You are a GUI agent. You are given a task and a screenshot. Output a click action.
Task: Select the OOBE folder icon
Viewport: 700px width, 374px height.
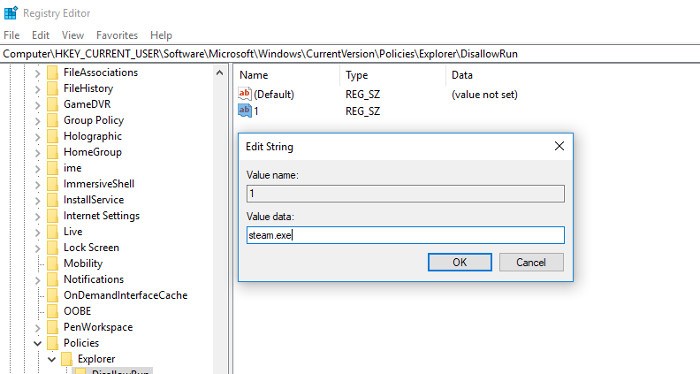click(x=53, y=311)
